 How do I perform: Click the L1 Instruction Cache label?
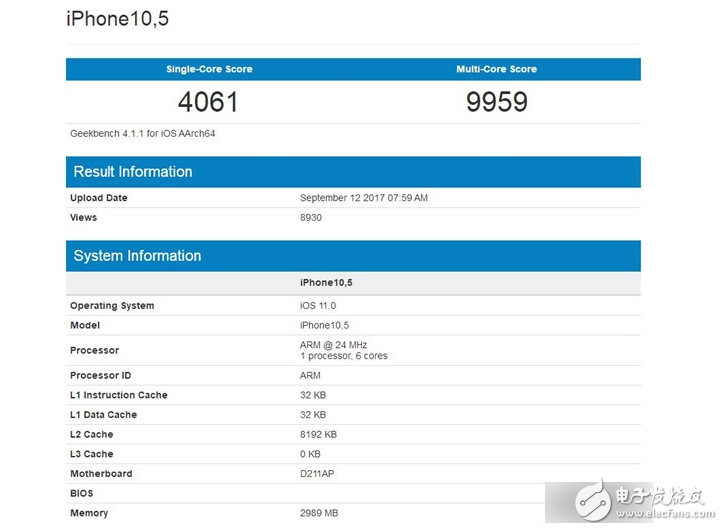point(118,395)
